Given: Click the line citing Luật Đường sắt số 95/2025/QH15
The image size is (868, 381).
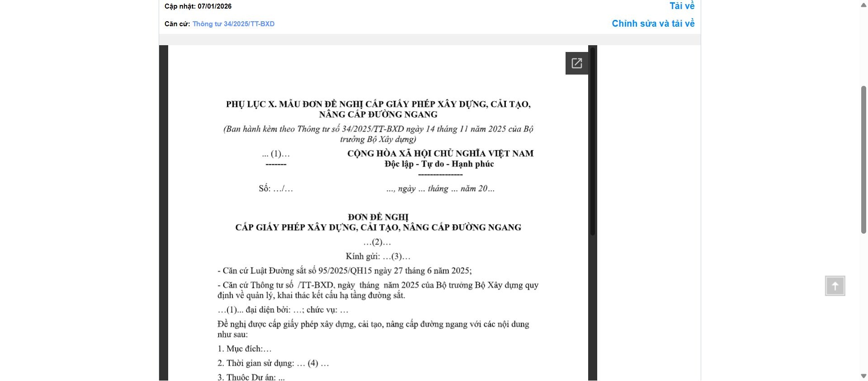Looking at the screenshot, I should pos(344,271).
